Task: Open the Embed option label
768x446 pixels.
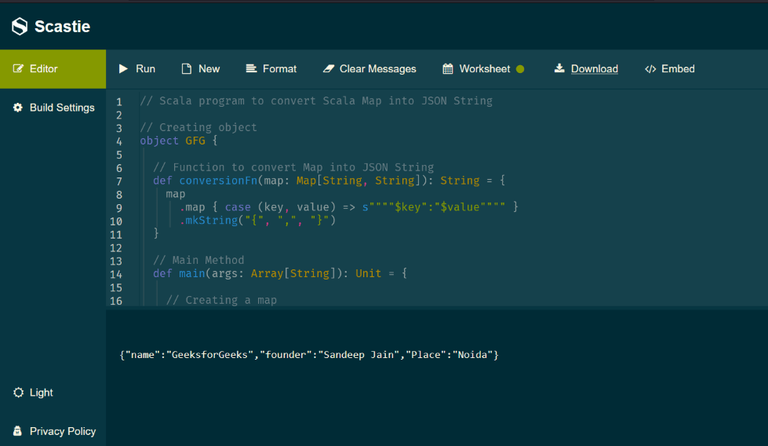Action: [x=678, y=69]
